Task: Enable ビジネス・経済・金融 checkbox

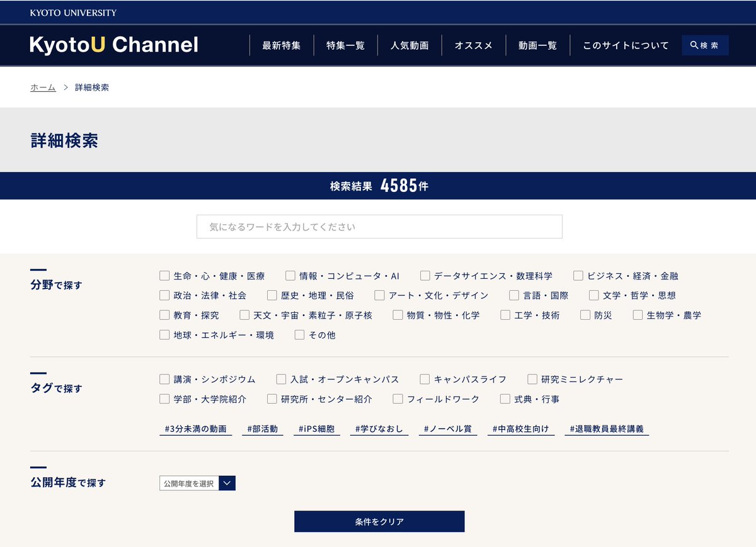Action: point(578,276)
